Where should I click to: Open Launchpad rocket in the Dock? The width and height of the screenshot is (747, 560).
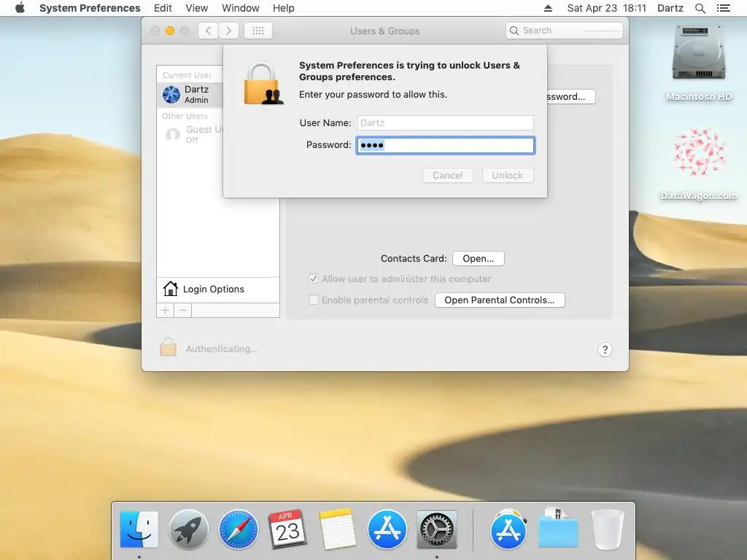coord(188,529)
